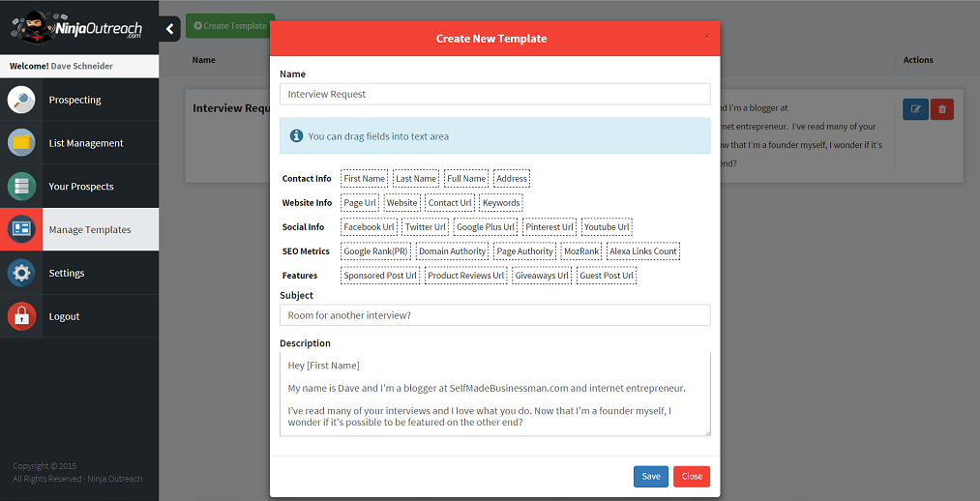Click the Manage Templates sidebar icon
Viewport: 980px width, 501px height.
[21, 230]
